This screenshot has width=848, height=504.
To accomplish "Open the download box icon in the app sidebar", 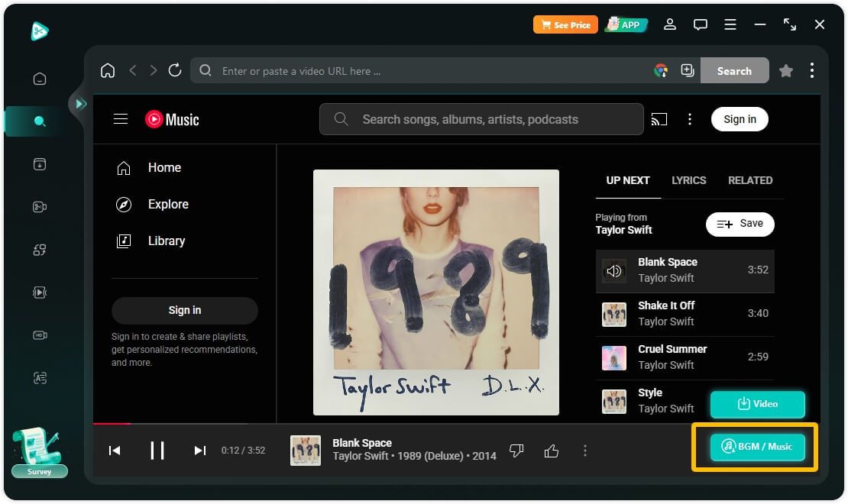I will (x=40, y=164).
